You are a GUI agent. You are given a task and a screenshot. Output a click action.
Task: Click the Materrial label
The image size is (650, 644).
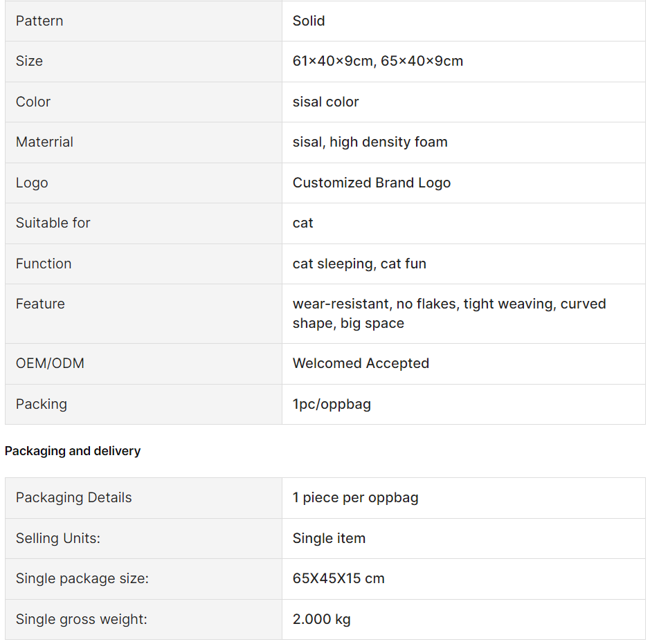[44, 142]
